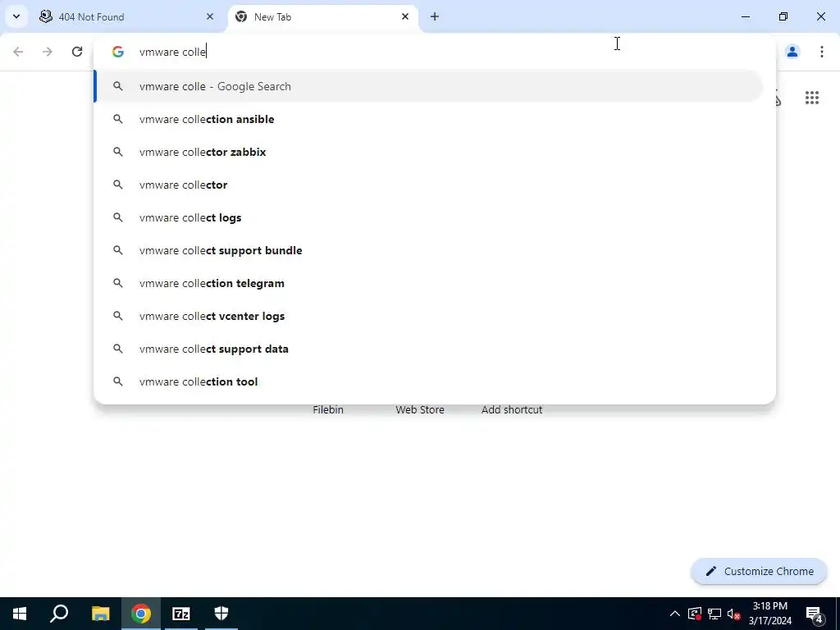Click the muted volume tray icon
Image resolution: width=840 pixels, height=630 pixels.
click(x=734, y=614)
